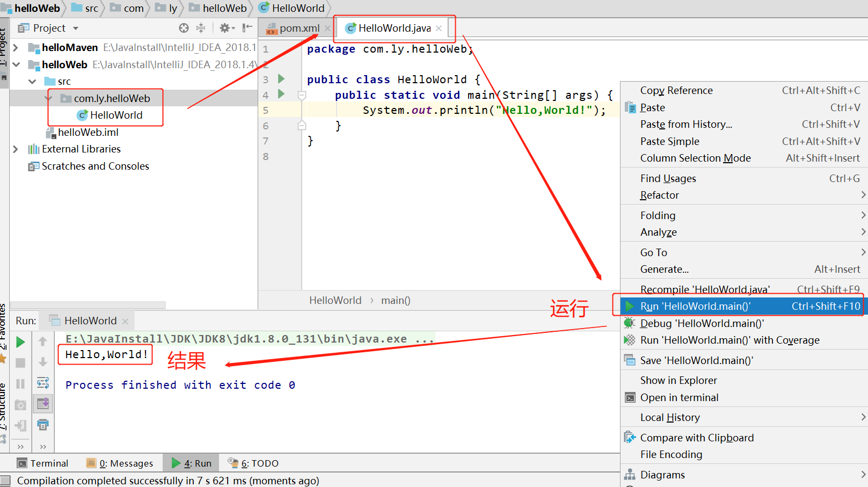Click the main() breadcrumb below editor
Image resolution: width=868 pixels, height=487 pixels.
tap(396, 301)
